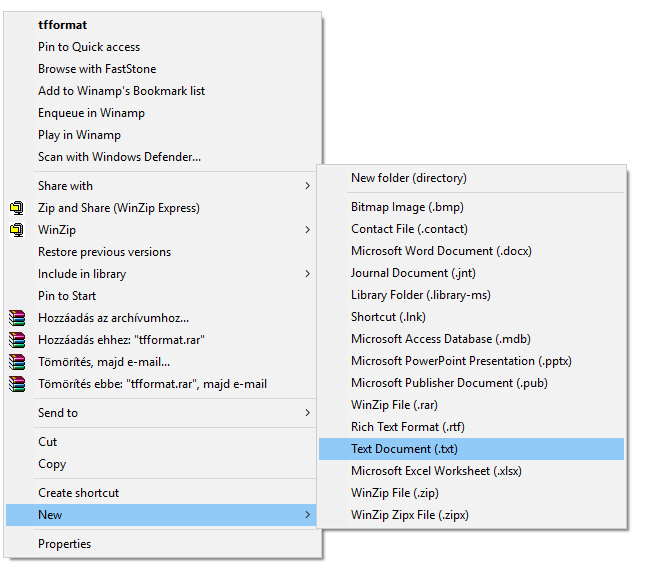The height and width of the screenshot is (573, 656).
Task: Open Properties from the context menu
Action: [x=64, y=544]
